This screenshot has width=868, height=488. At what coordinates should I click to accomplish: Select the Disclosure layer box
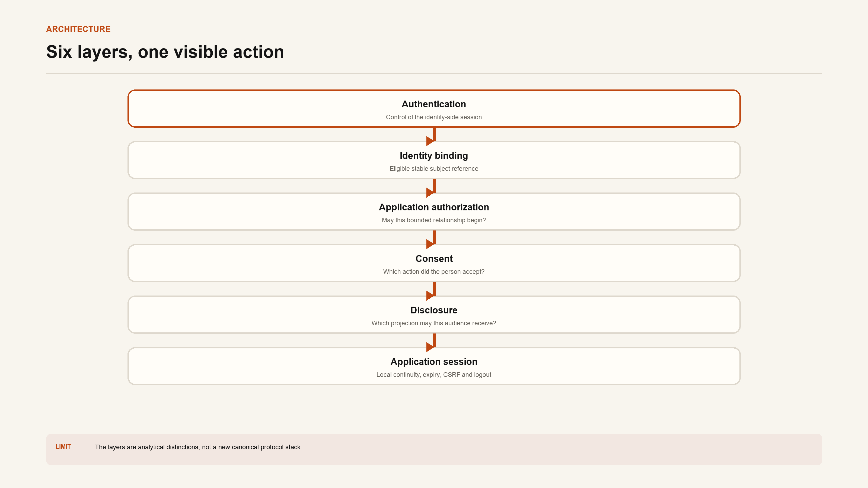pyautogui.click(x=434, y=314)
